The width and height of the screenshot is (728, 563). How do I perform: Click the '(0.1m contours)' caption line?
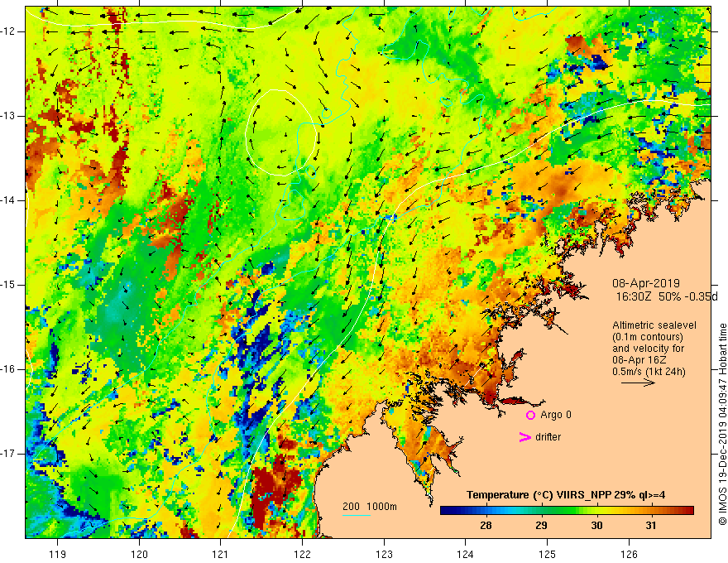[x=648, y=337]
